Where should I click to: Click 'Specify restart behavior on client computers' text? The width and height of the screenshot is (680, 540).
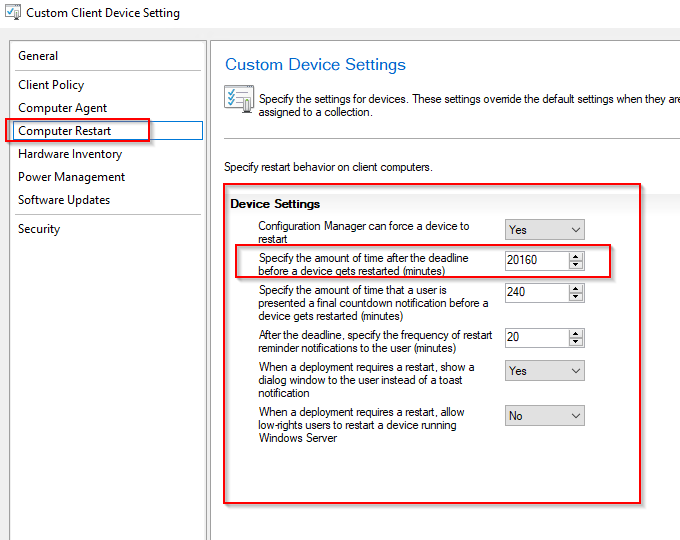328,167
